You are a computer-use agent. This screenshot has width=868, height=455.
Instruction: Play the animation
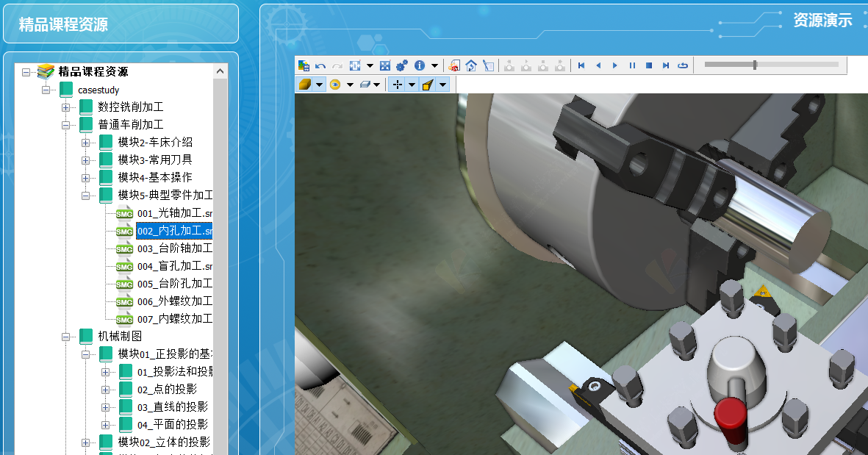615,65
